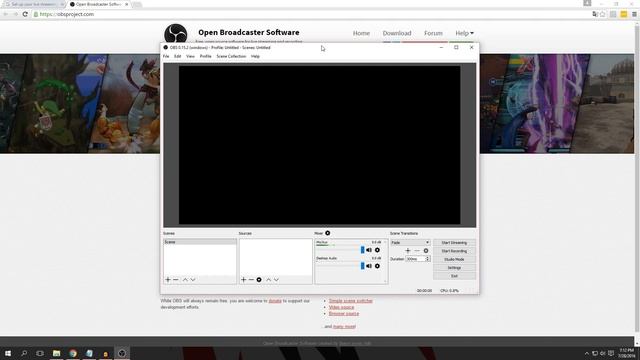
Task: Open transition properties gear icon
Action: 426,251
